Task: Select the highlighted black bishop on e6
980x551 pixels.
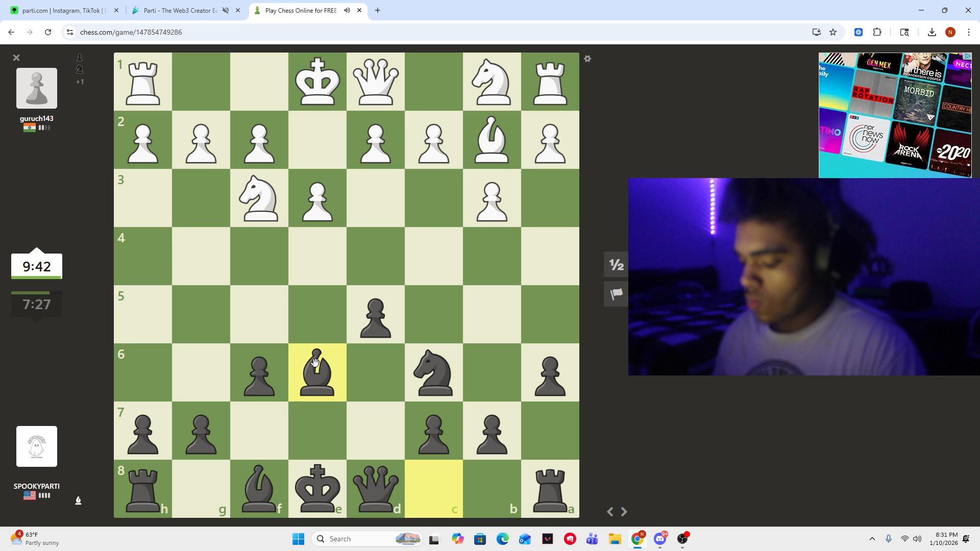Action: click(x=317, y=372)
